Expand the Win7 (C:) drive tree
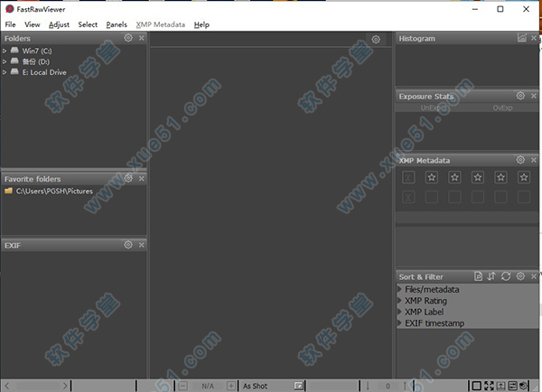Screen dimensions: 542x392 coord(5,51)
